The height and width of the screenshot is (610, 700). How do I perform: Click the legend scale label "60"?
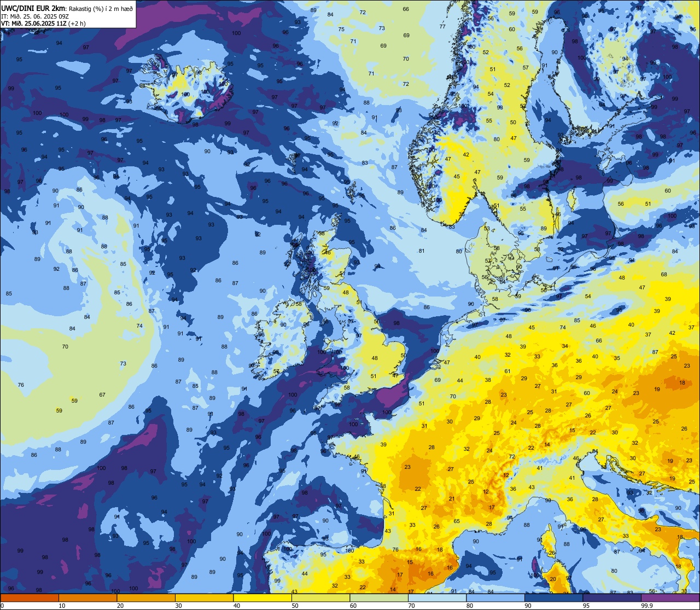353,606
